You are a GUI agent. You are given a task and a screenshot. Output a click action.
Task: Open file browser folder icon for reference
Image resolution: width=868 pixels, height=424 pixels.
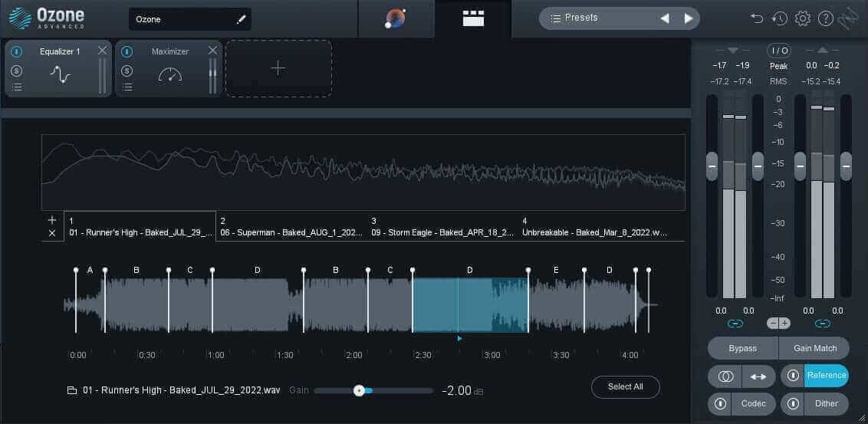point(71,390)
